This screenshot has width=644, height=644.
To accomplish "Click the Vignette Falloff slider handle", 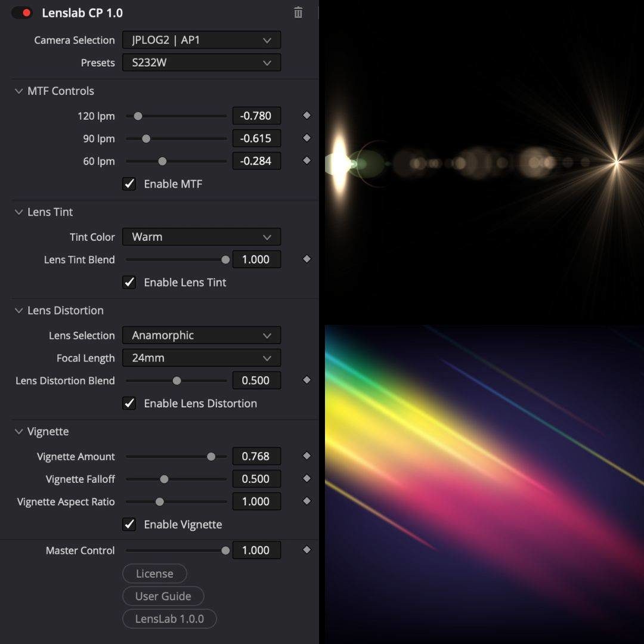I will click(x=165, y=479).
